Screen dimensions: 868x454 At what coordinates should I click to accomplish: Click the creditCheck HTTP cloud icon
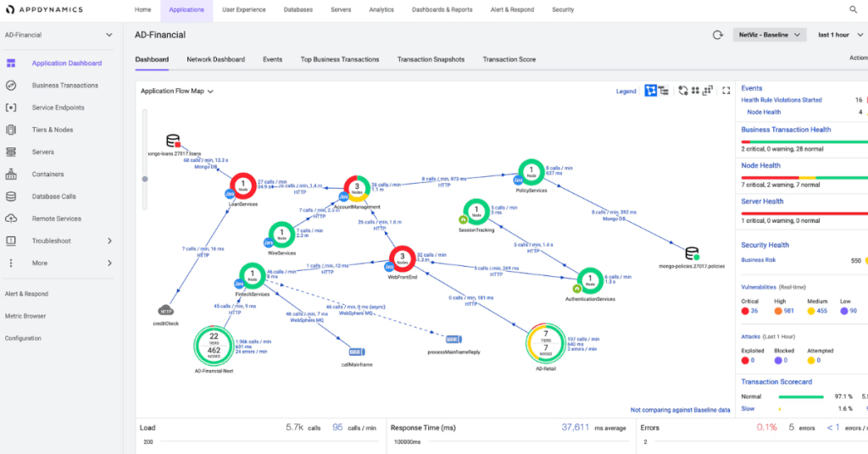point(166,311)
